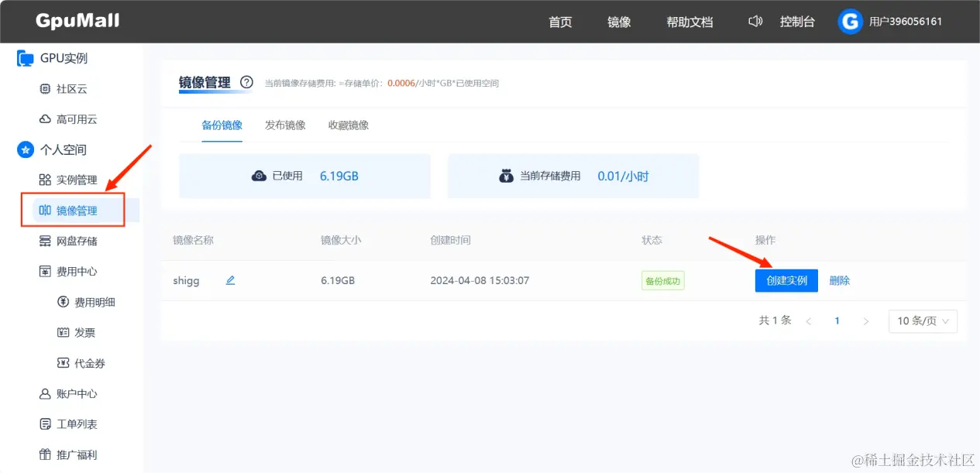The image size is (980, 473).
Task: Click the 代金券 voucher icon
Action: click(x=64, y=362)
